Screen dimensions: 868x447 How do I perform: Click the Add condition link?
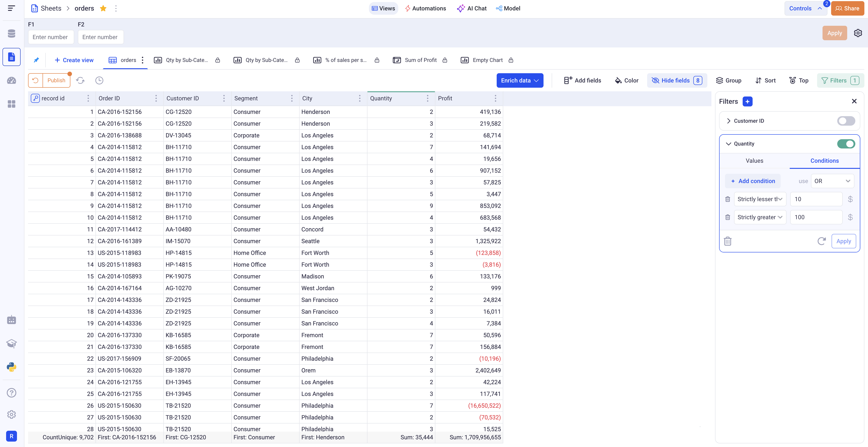tap(753, 181)
